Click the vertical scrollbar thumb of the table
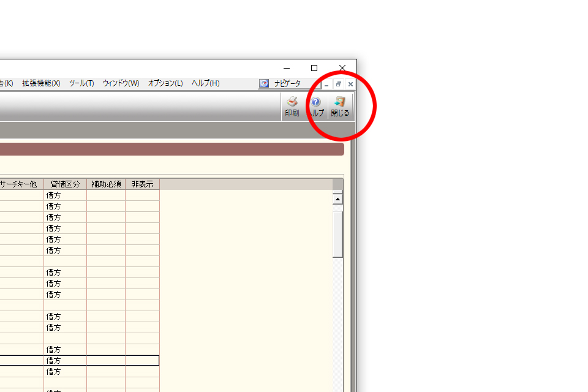The width and height of the screenshot is (588, 392). tap(337, 235)
